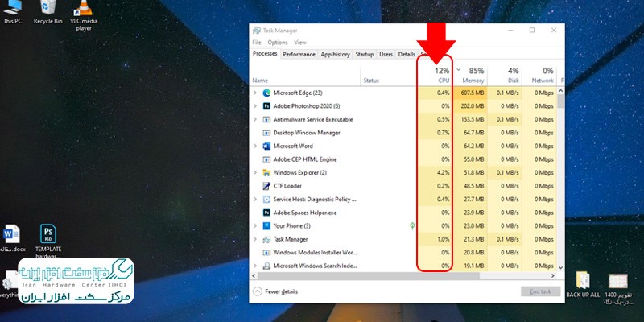Click the horizontal scrollbar thumb
Screen dimensions: 644x322
(x=369, y=276)
